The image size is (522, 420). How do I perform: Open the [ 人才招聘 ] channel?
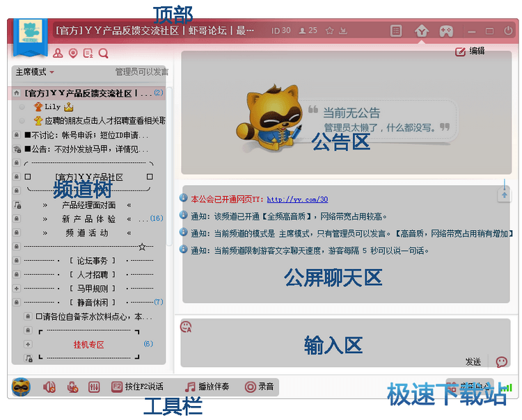tap(92, 275)
